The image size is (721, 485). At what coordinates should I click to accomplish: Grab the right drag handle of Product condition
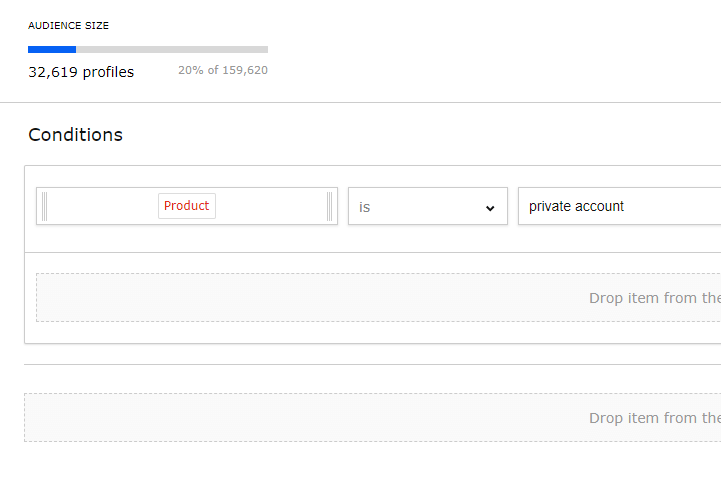click(x=330, y=206)
